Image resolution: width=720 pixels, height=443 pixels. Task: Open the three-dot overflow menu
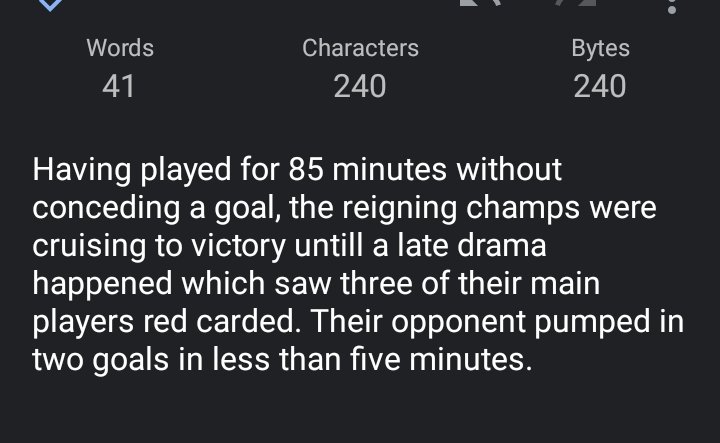coord(671,6)
